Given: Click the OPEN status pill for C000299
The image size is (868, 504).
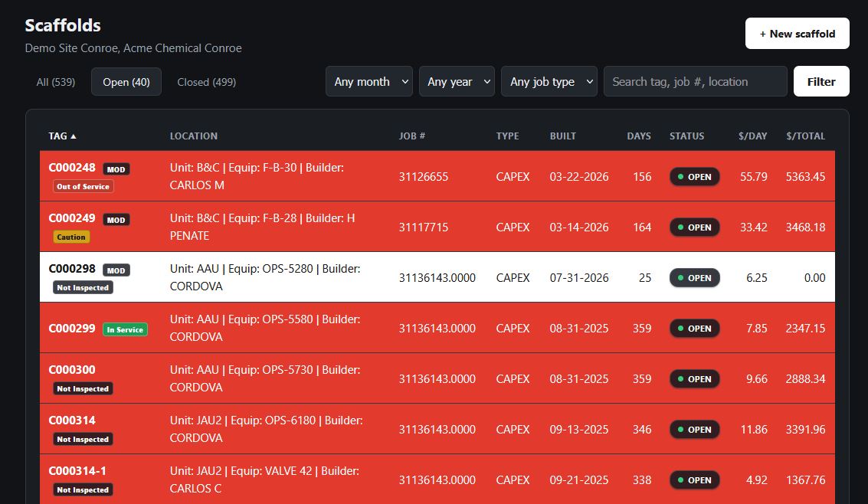Looking at the screenshot, I should click(x=695, y=329).
